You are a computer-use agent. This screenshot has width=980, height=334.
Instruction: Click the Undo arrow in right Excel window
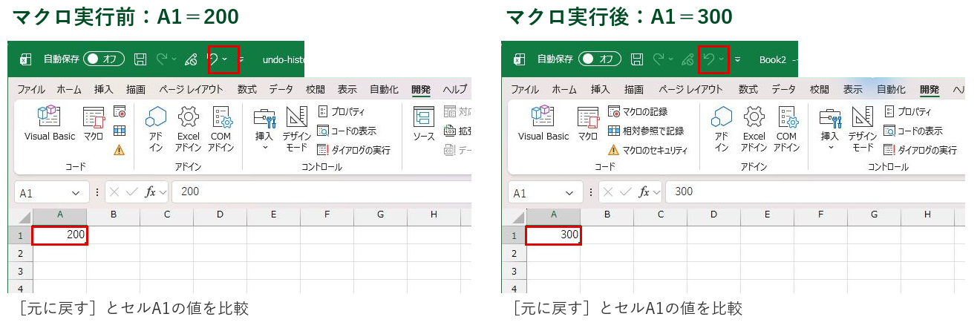pos(708,59)
